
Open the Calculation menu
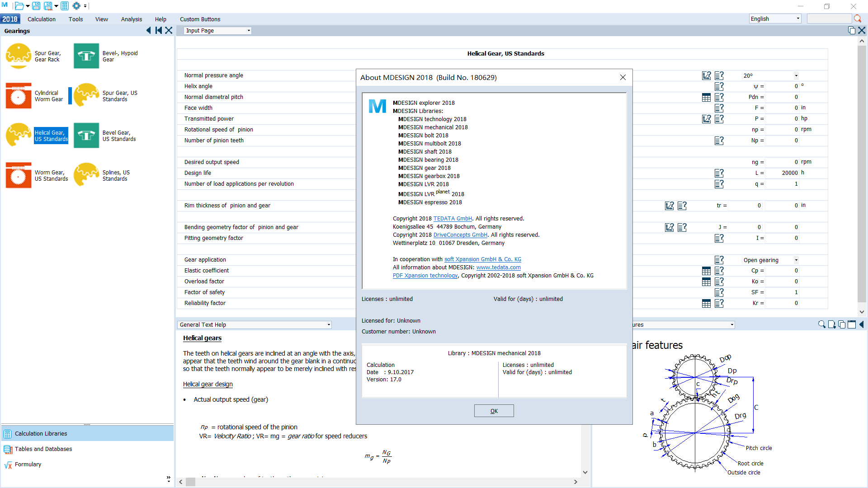[x=42, y=19]
